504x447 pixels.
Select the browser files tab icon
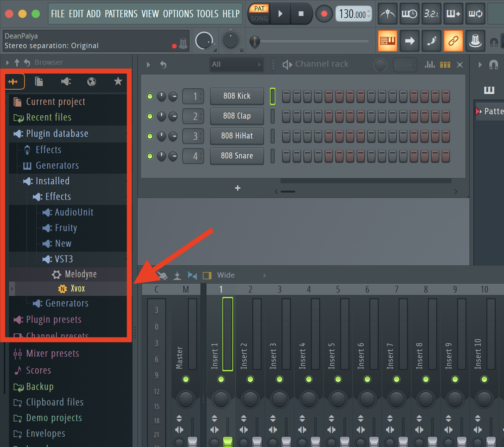[x=39, y=81]
